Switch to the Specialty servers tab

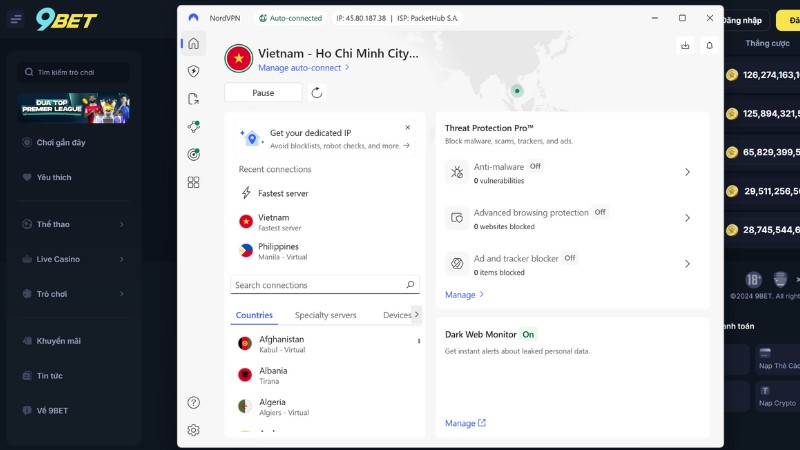pyautogui.click(x=325, y=315)
